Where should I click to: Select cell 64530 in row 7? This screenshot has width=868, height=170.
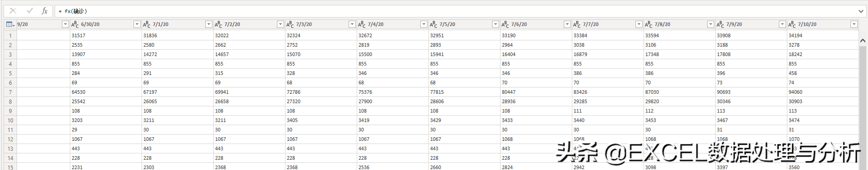(x=106, y=92)
